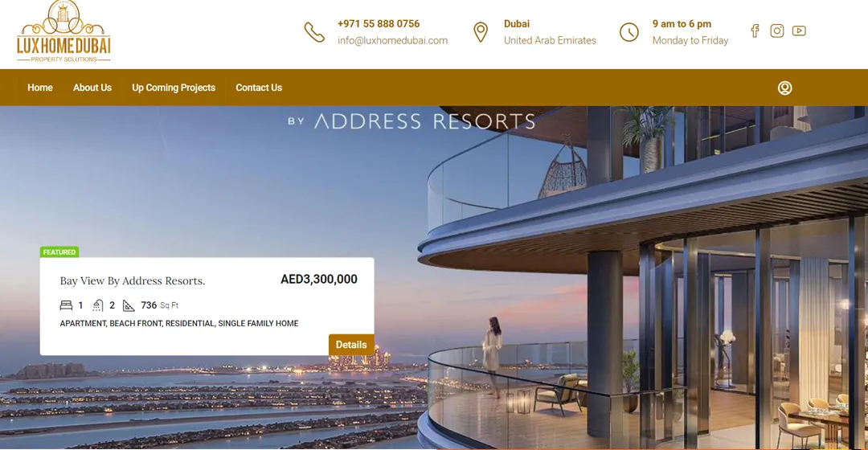Click the location pin icon
The height and width of the screenshot is (450, 868).
coord(481,32)
